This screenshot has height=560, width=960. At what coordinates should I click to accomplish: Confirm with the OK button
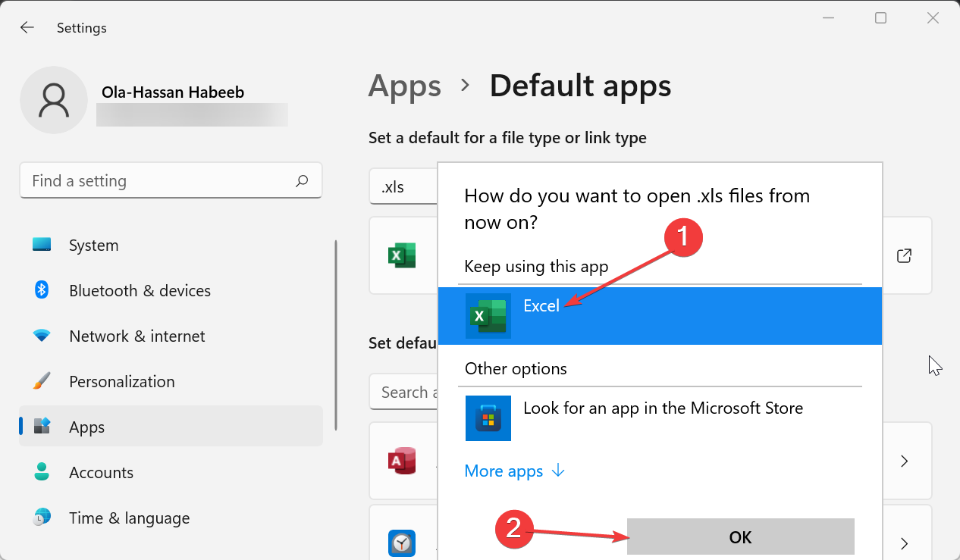pos(740,537)
